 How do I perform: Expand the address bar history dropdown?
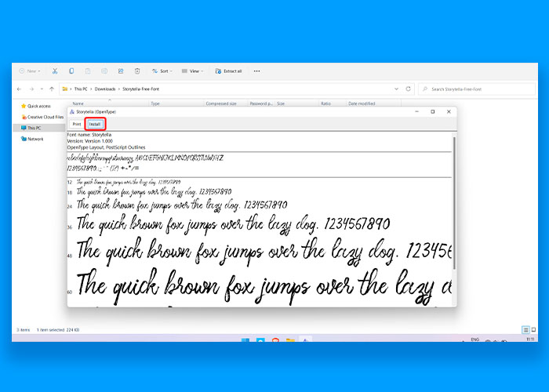tap(396, 89)
